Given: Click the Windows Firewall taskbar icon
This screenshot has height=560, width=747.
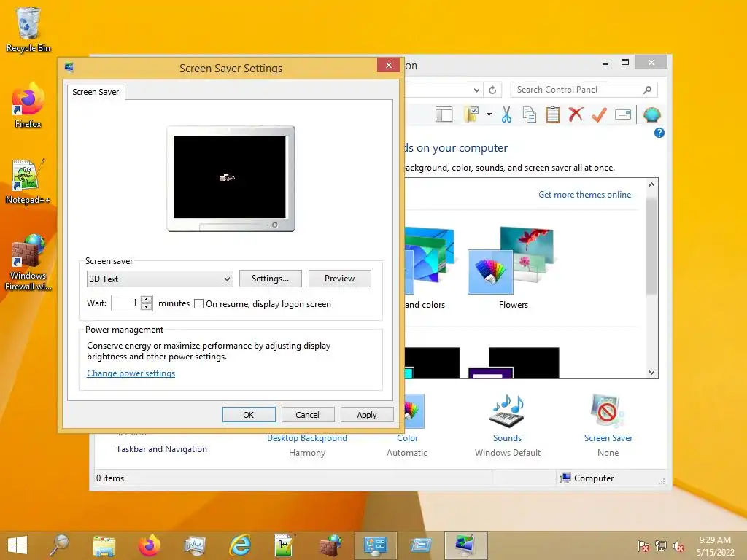Looking at the screenshot, I should pyautogui.click(x=330, y=545).
